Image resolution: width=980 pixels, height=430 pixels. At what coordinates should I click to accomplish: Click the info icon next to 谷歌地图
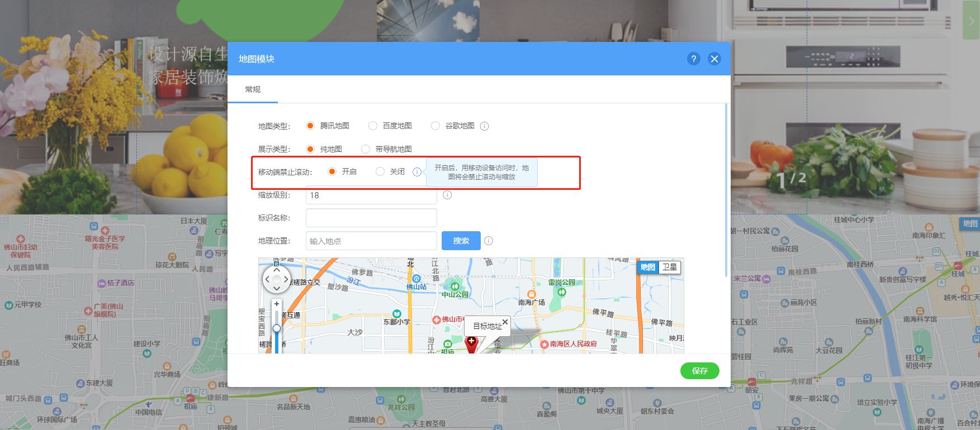485,126
